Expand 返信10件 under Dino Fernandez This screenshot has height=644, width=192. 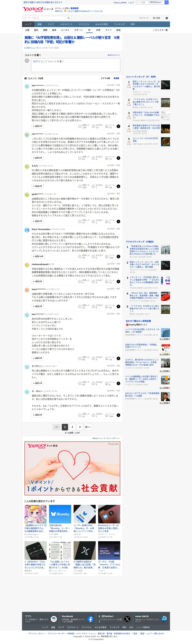tap(38, 257)
